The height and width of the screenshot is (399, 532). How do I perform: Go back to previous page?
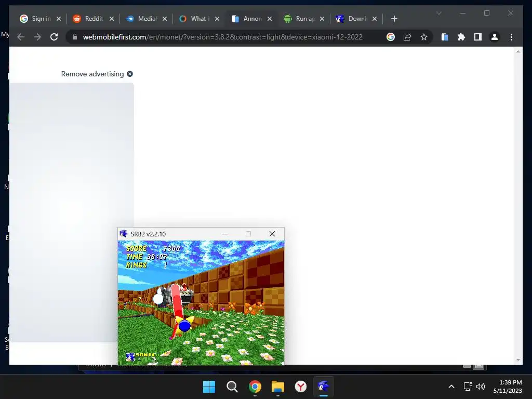click(x=21, y=37)
